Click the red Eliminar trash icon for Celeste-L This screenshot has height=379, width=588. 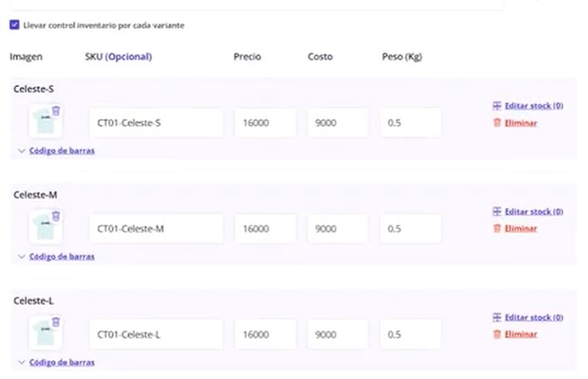(497, 334)
